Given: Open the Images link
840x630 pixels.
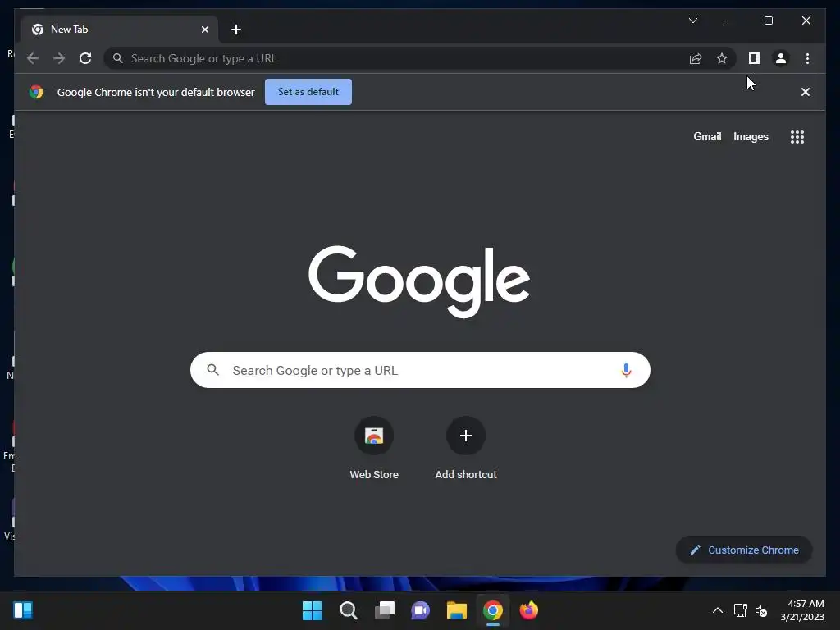Looking at the screenshot, I should (x=751, y=137).
